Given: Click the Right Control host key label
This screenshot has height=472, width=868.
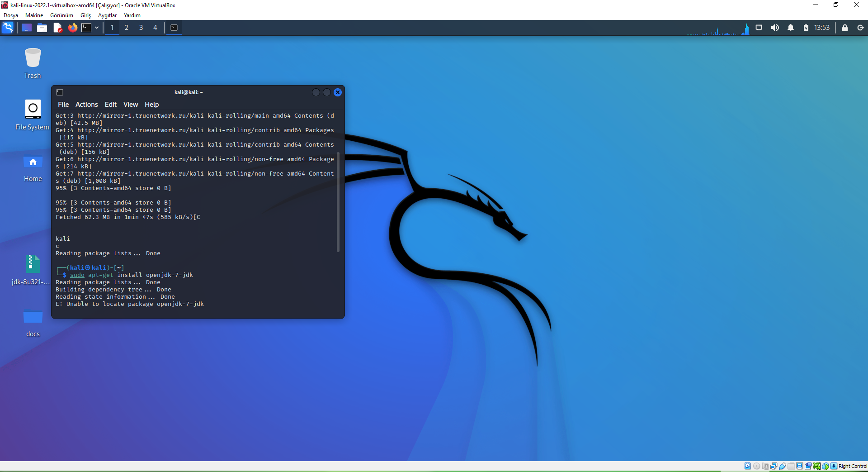Looking at the screenshot, I should coord(853,466).
